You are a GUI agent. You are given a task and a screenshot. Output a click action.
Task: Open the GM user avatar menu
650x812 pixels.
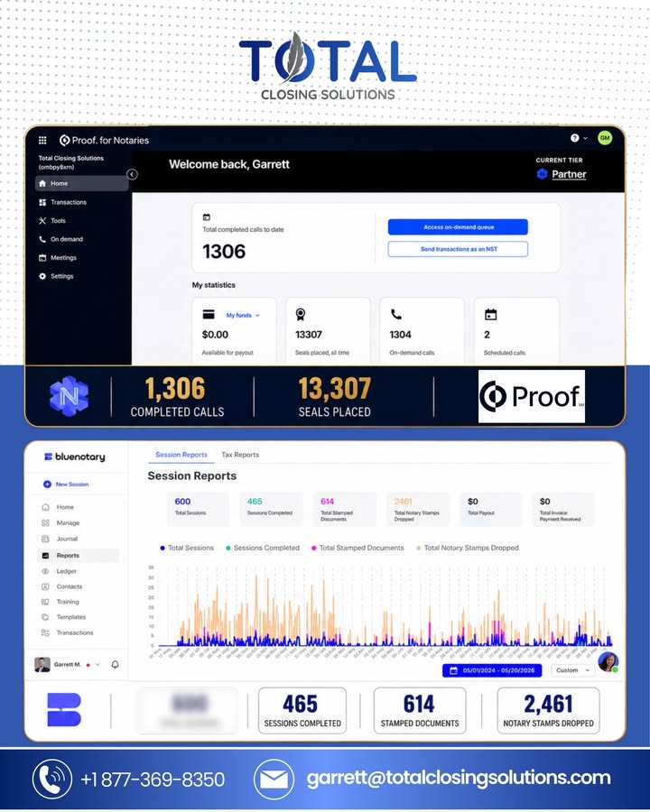pos(604,138)
